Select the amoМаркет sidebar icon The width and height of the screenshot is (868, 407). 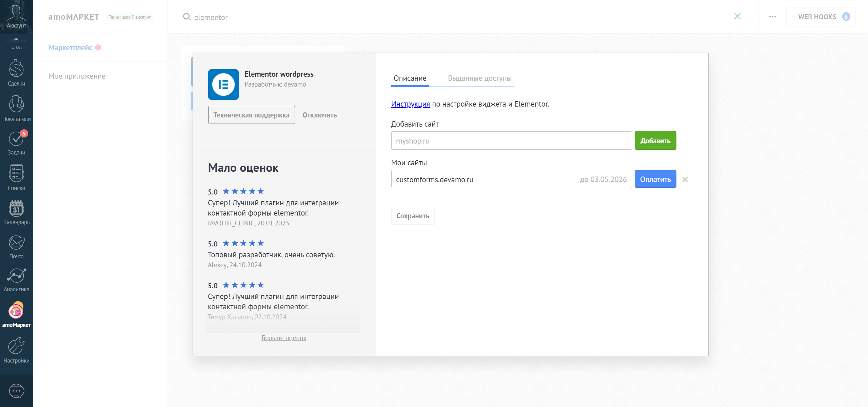pyautogui.click(x=16, y=312)
